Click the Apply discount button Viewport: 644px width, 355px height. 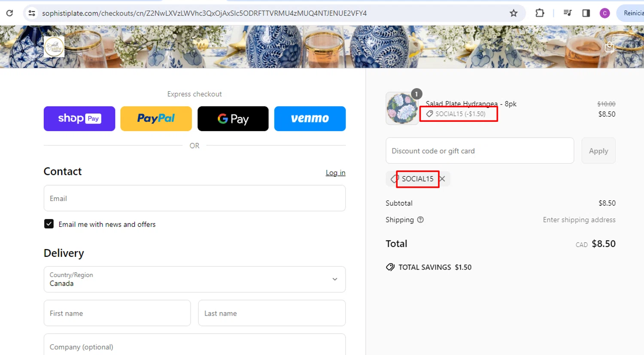pyautogui.click(x=598, y=150)
